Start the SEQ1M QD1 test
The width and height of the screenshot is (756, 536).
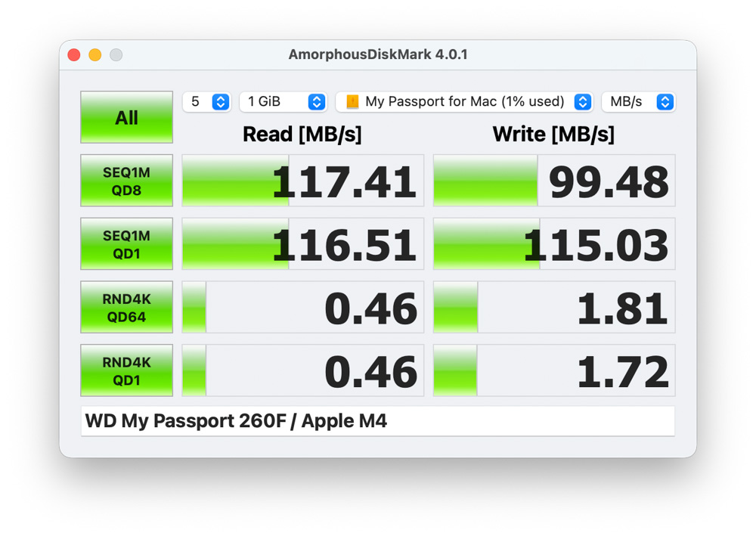[126, 244]
